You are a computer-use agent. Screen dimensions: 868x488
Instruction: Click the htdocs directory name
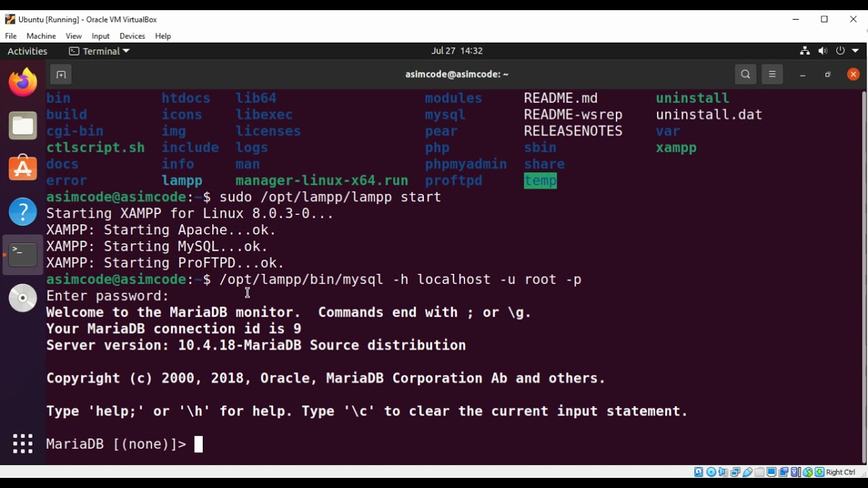coord(186,98)
